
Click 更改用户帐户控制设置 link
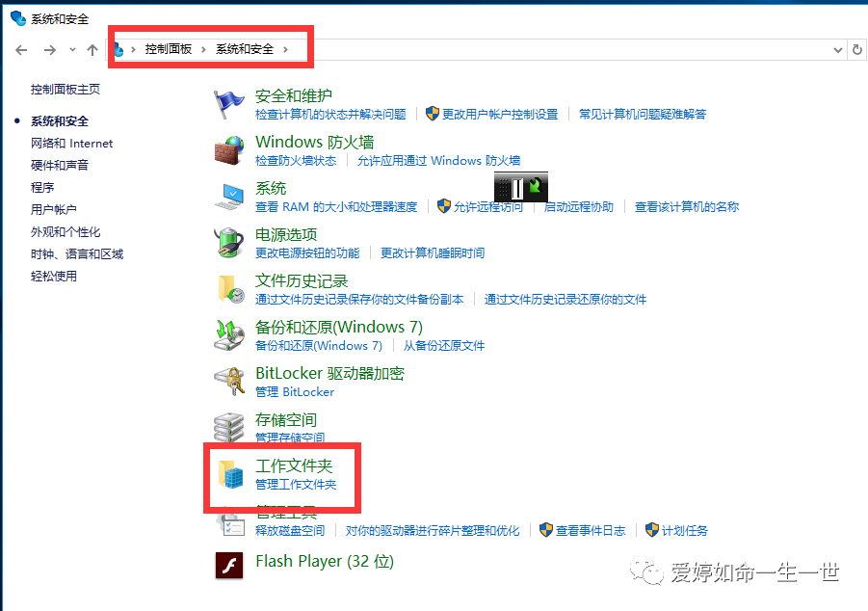click(500, 114)
